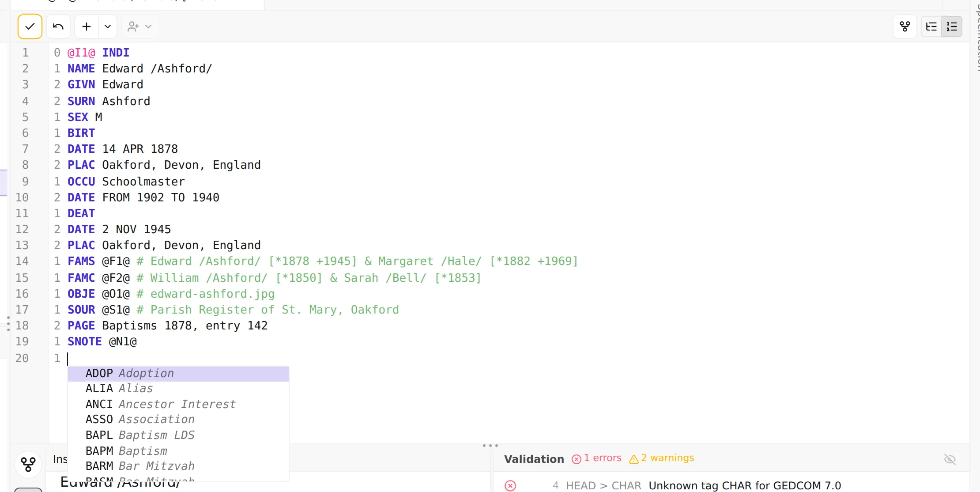Screen dimensions: 980x492
Task: Click 'Baptisms 1878, entry 142' text
Action: 185,326
